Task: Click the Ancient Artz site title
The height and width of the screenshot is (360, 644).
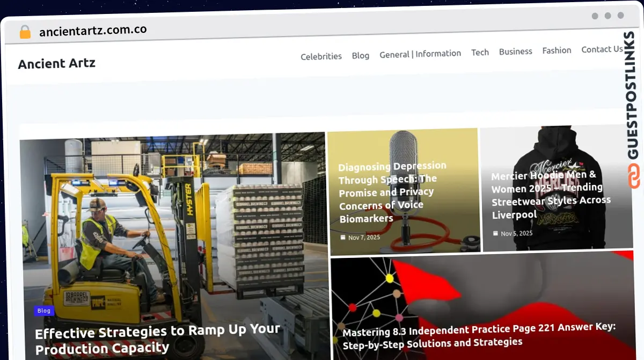Action: (56, 63)
